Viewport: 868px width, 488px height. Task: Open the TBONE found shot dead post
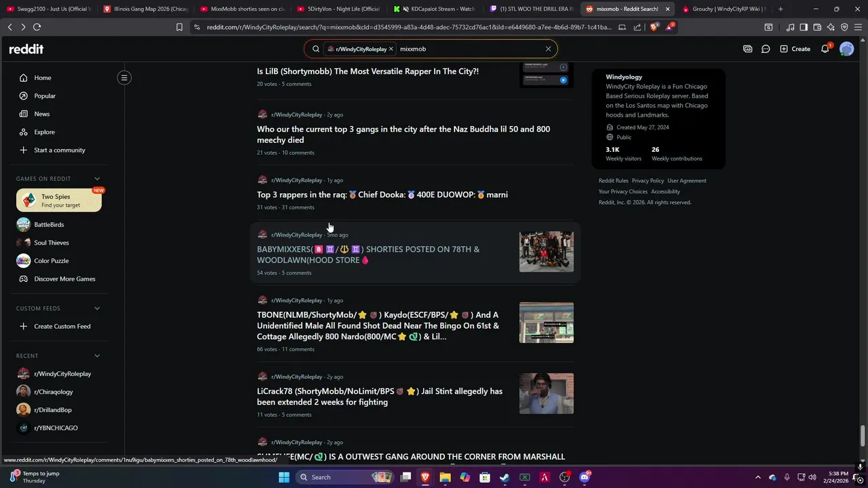pyautogui.click(x=378, y=325)
